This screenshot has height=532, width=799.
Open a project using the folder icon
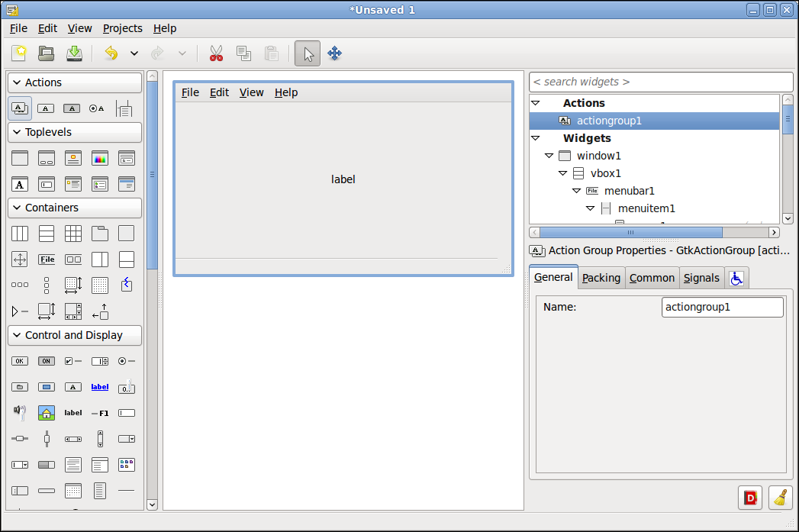47,53
